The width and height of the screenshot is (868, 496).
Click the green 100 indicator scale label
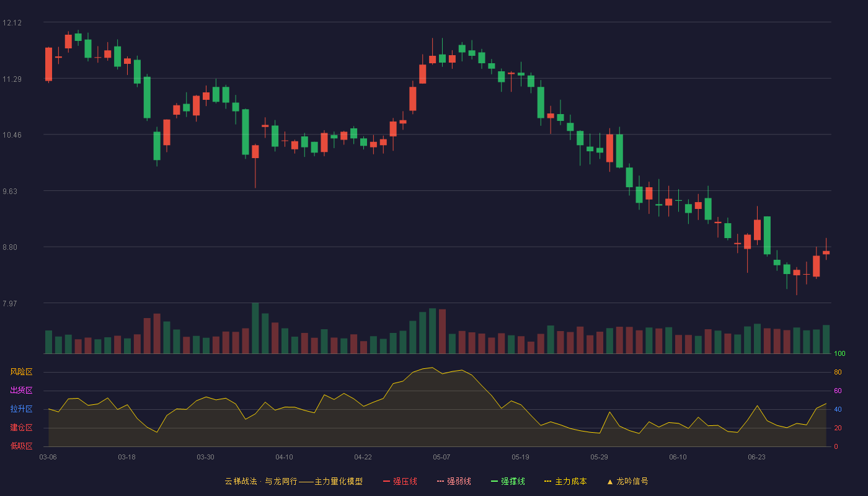(x=839, y=354)
